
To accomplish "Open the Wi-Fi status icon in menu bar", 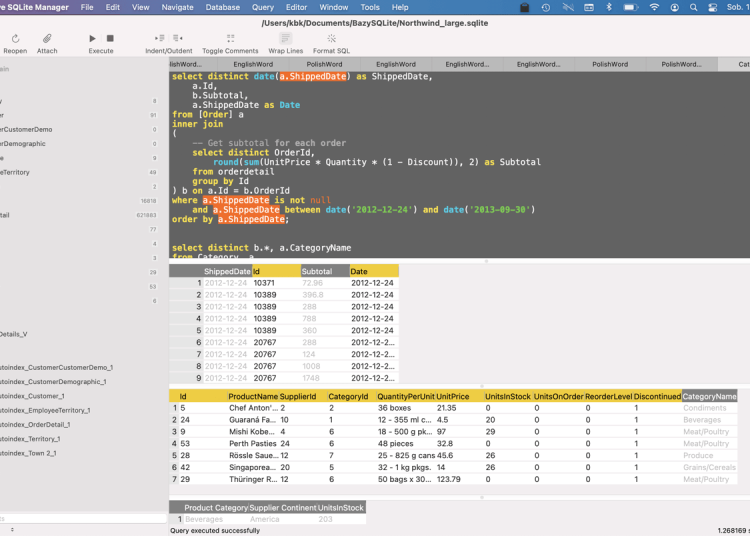I will (x=654, y=7).
